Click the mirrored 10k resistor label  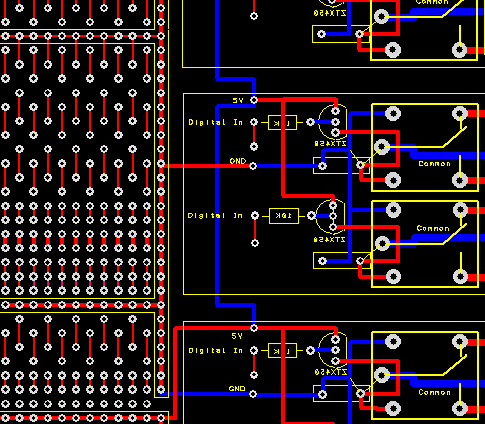(x=284, y=216)
